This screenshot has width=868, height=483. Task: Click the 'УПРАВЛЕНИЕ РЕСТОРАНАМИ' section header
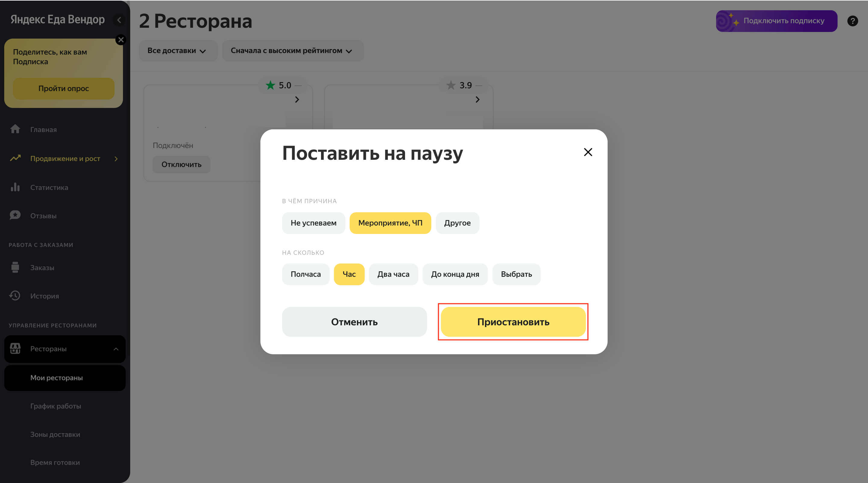pyautogui.click(x=52, y=325)
